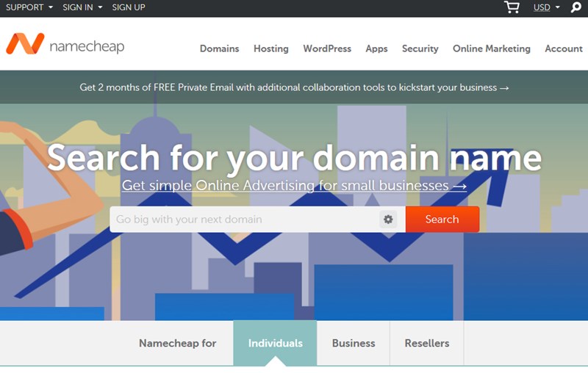Open the Domains menu

click(219, 48)
